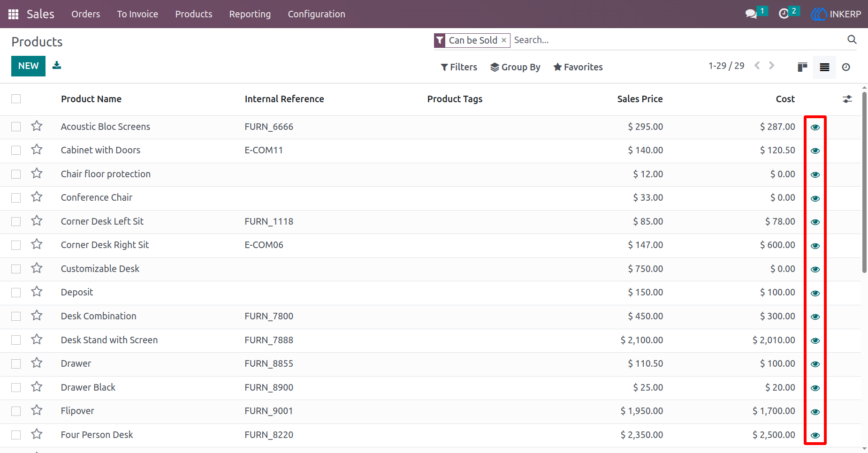
Task: Click eye icon for Acoustic Bloc Screens
Action: [x=815, y=127]
